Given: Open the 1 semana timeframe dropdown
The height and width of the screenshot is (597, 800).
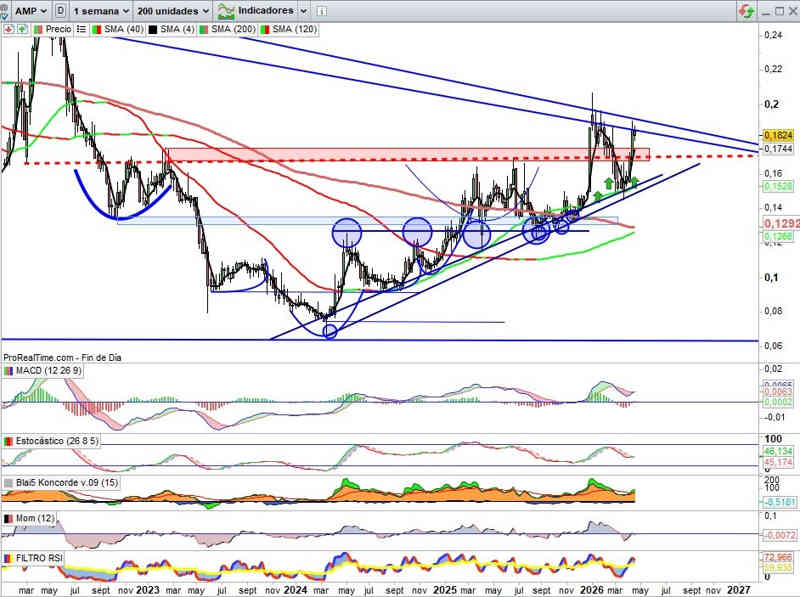Looking at the screenshot, I should (104, 10).
